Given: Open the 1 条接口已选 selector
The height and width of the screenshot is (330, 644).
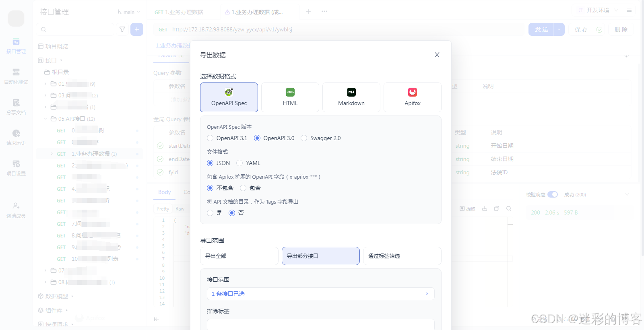Looking at the screenshot, I should tap(321, 294).
